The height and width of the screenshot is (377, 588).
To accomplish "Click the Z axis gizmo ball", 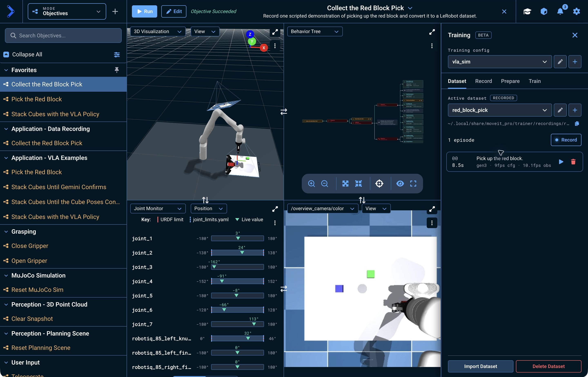I will (x=250, y=34).
